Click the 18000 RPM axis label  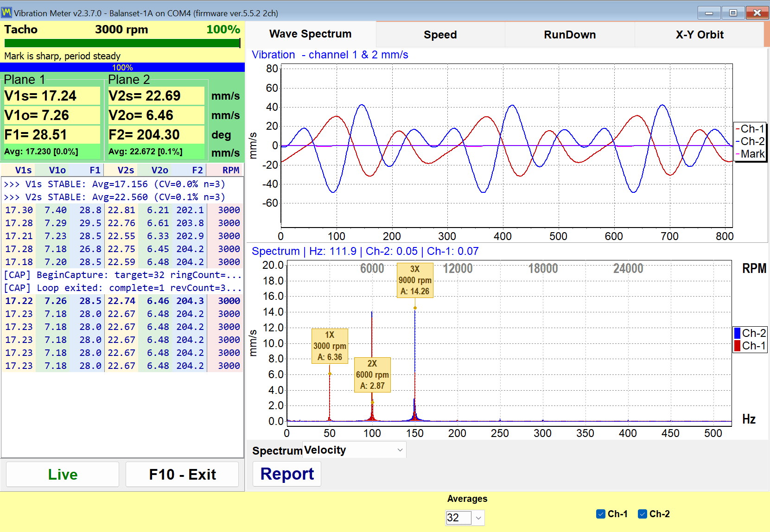click(x=543, y=268)
